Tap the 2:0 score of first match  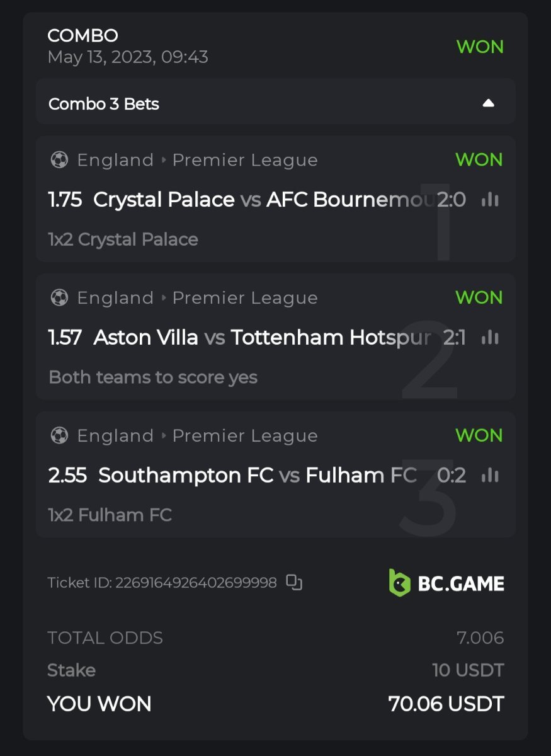point(452,200)
